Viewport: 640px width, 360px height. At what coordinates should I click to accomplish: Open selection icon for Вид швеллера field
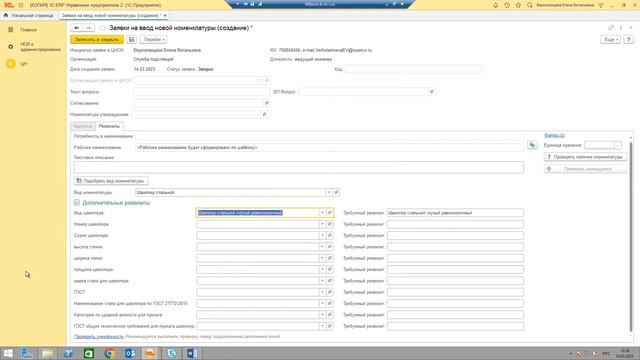pos(330,213)
